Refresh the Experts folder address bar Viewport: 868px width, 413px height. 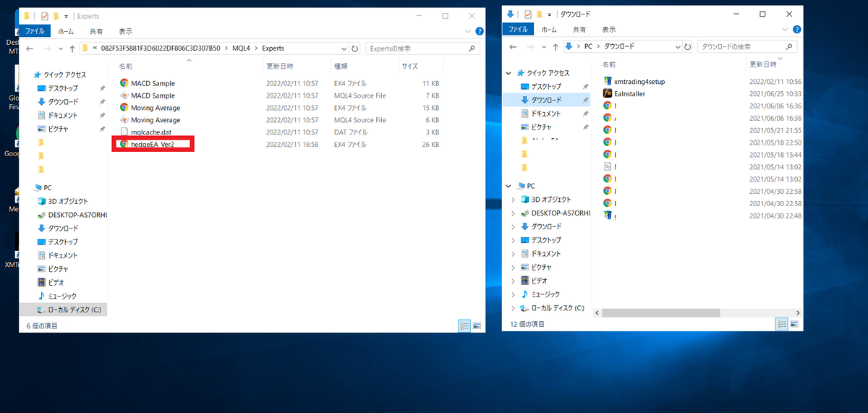click(x=354, y=48)
